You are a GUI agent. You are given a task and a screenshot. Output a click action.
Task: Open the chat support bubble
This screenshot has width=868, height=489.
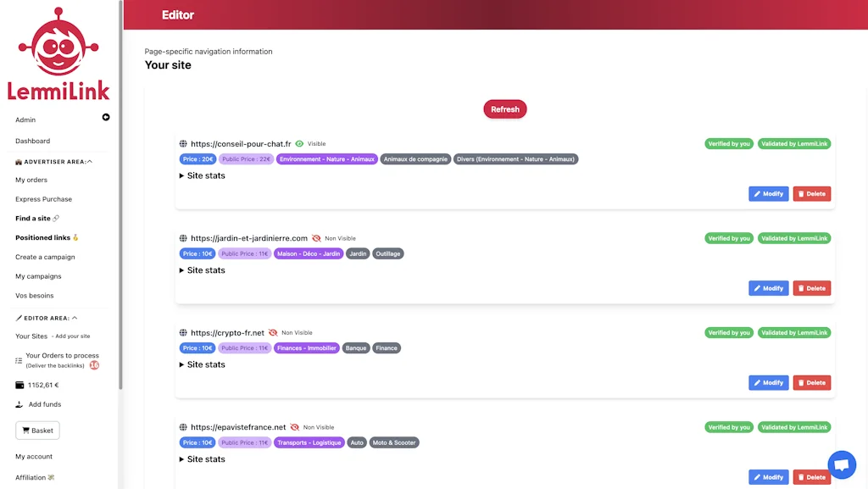842,464
